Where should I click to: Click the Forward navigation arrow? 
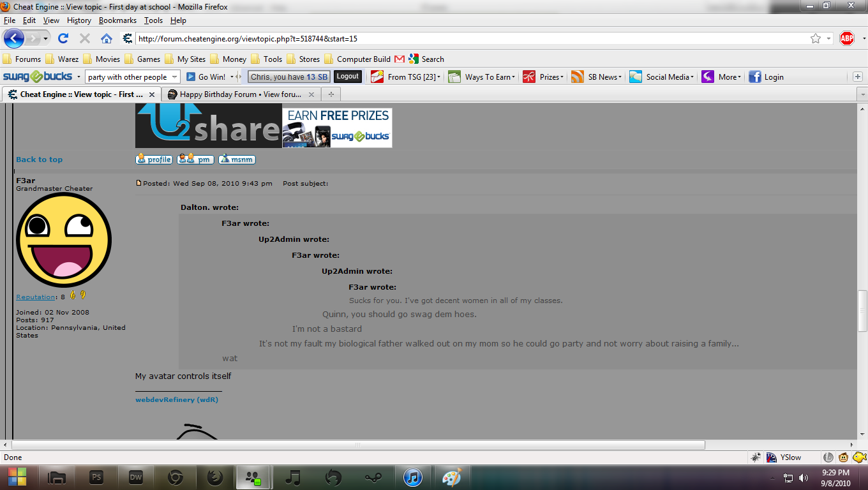point(33,38)
